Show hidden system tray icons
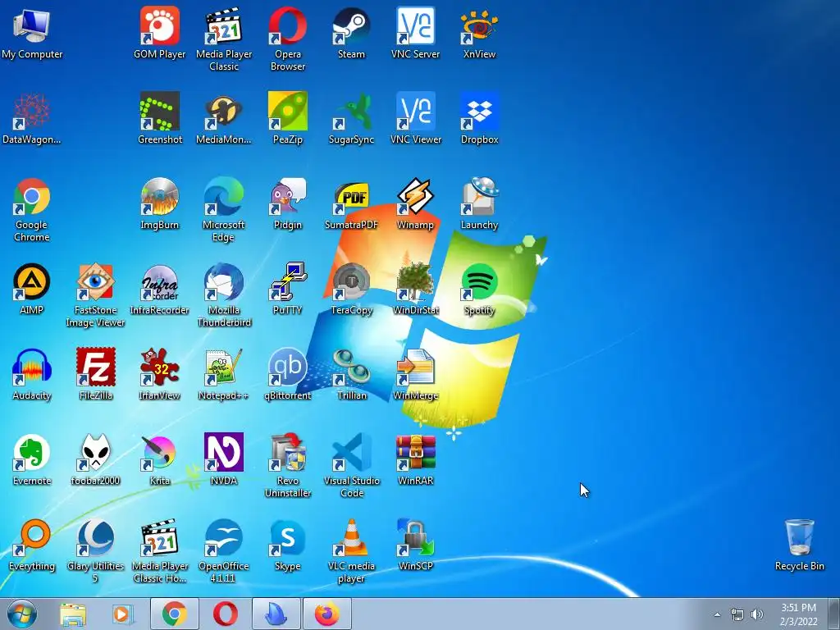Image resolution: width=840 pixels, height=630 pixels. pos(717,614)
